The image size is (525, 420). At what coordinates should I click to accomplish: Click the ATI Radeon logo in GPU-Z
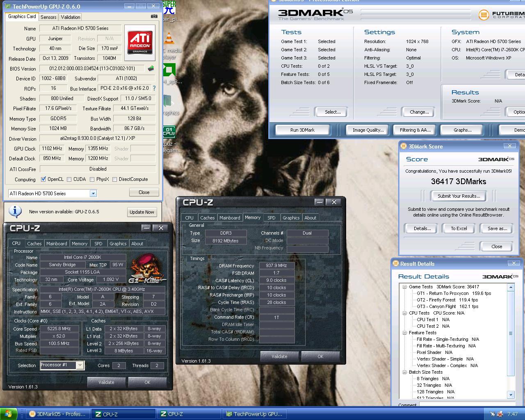click(x=140, y=43)
